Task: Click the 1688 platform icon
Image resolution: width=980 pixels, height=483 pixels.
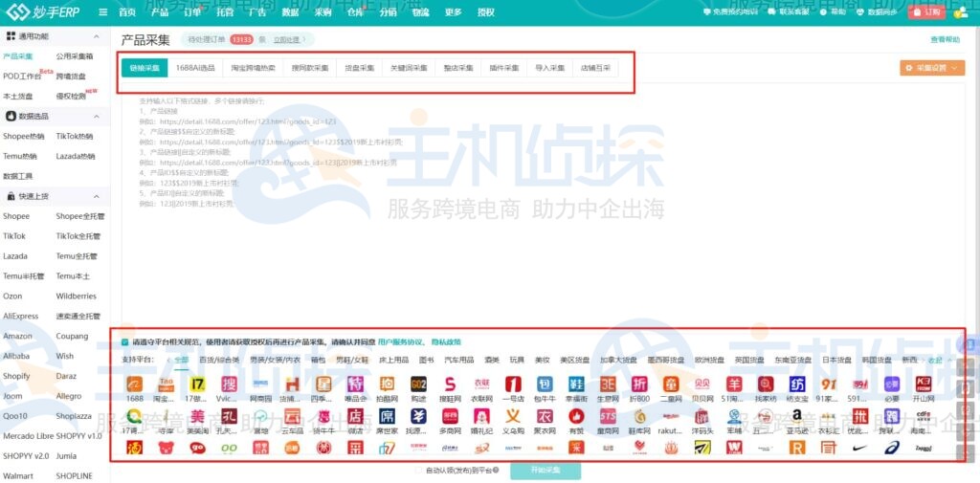Action: [x=134, y=384]
